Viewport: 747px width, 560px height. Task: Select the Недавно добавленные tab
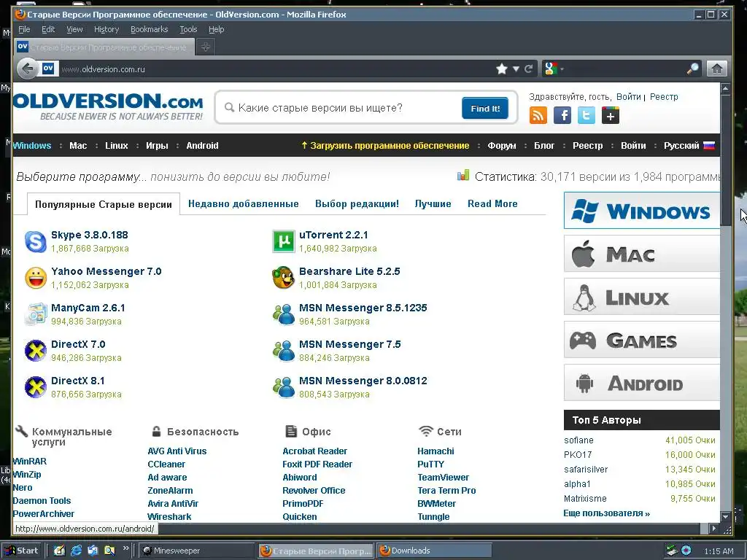[x=244, y=204]
